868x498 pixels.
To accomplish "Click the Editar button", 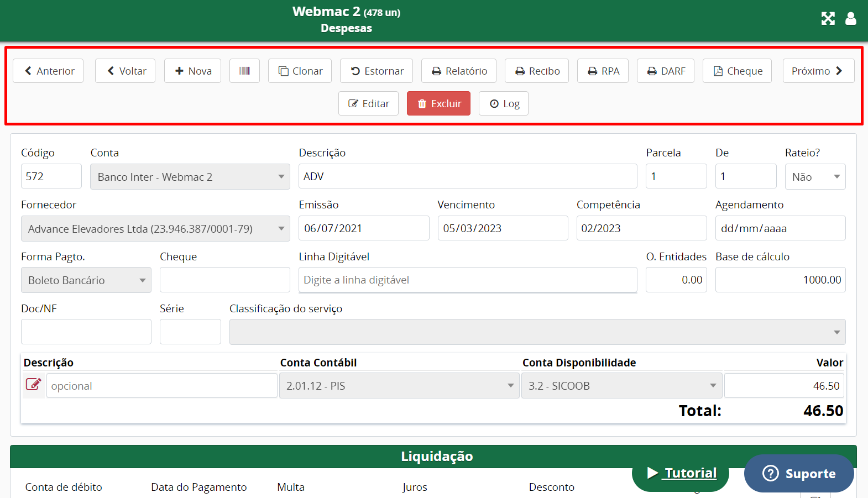I will 368,103.
